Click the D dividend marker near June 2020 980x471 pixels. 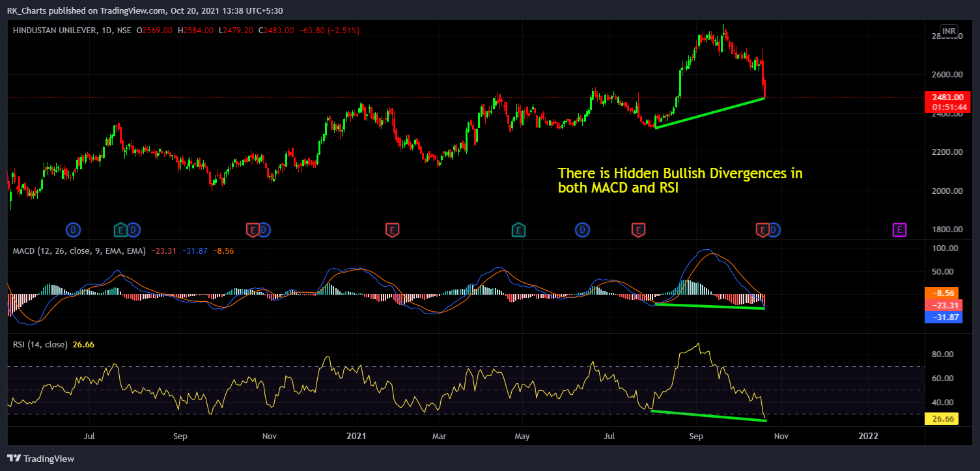point(74,229)
